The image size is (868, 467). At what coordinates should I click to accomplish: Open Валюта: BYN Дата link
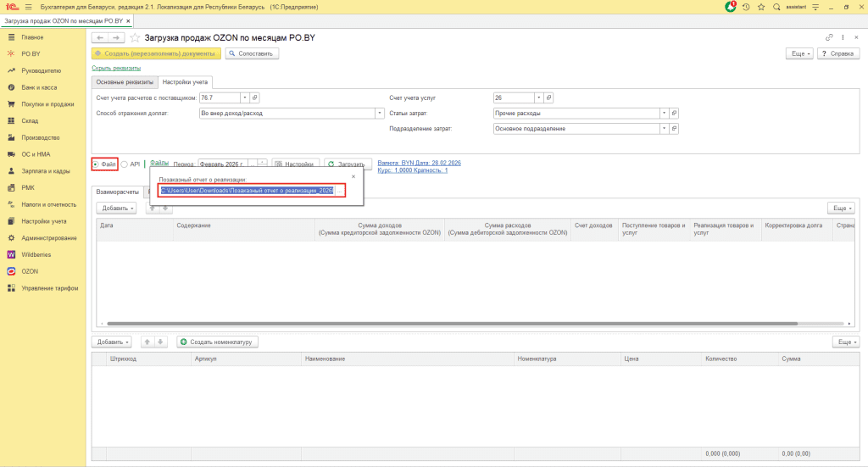pyautogui.click(x=419, y=163)
